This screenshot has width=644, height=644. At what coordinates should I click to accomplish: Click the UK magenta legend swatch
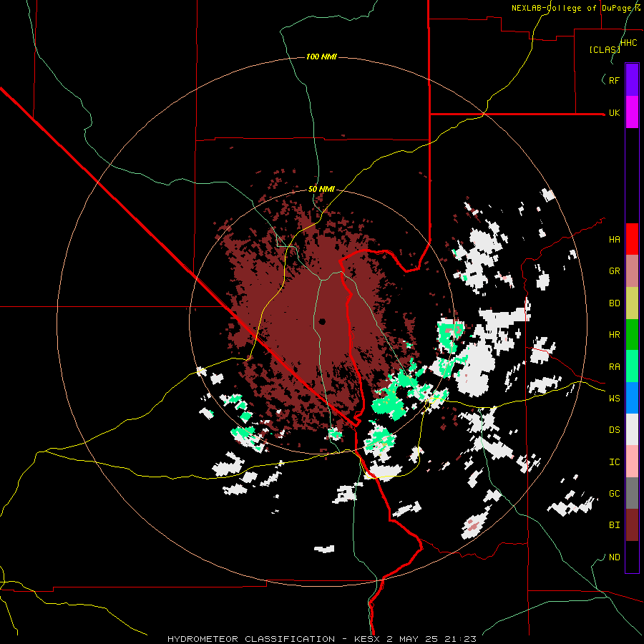(x=632, y=112)
